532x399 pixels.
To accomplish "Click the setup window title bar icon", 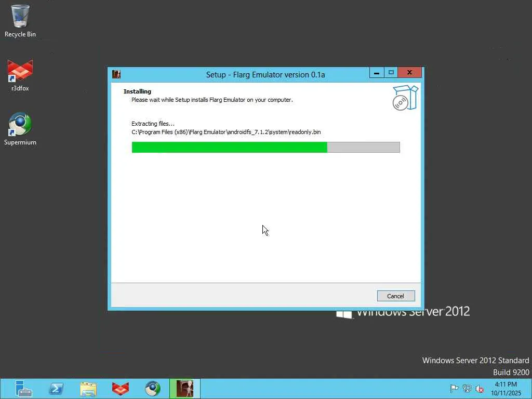I will pos(116,74).
